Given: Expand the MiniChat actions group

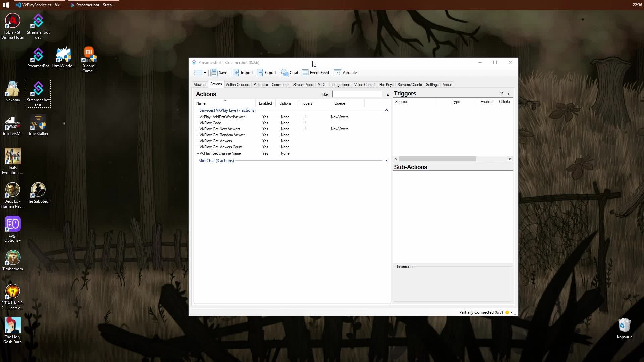Looking at the screenshot, I should [x=386, y=161].
